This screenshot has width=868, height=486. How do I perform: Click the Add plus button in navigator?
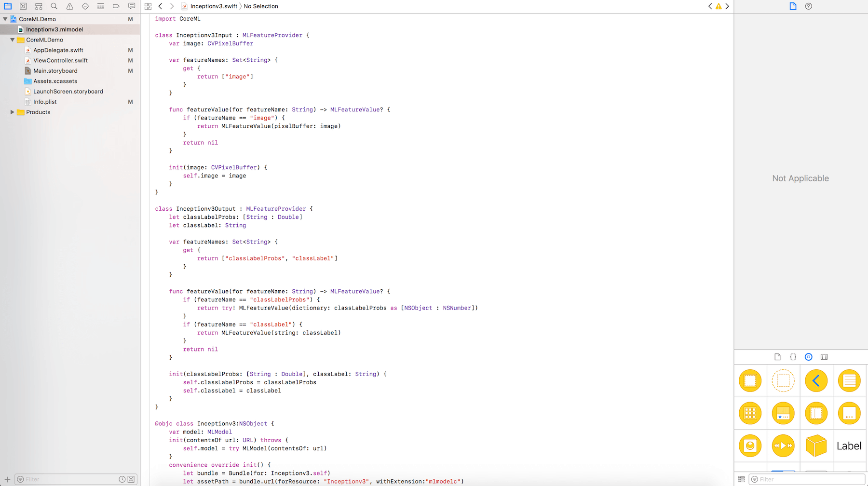pyautogui.click(x=7, y=479)
